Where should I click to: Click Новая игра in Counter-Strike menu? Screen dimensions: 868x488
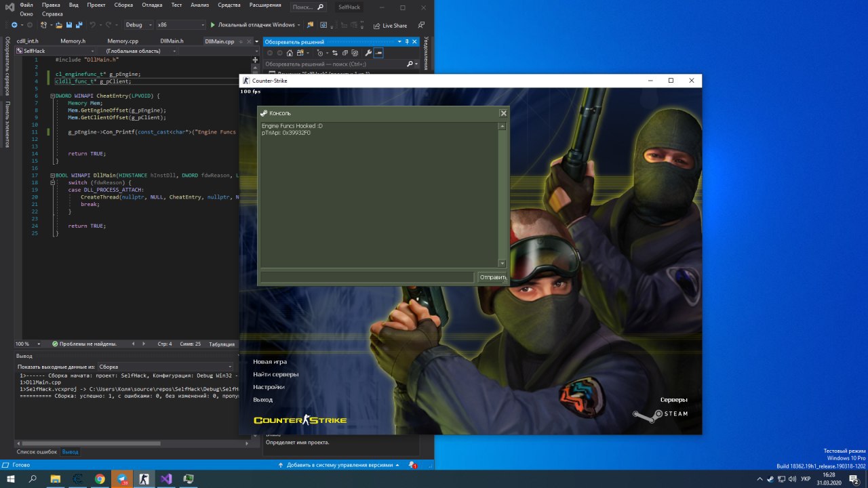click(270, 361)
